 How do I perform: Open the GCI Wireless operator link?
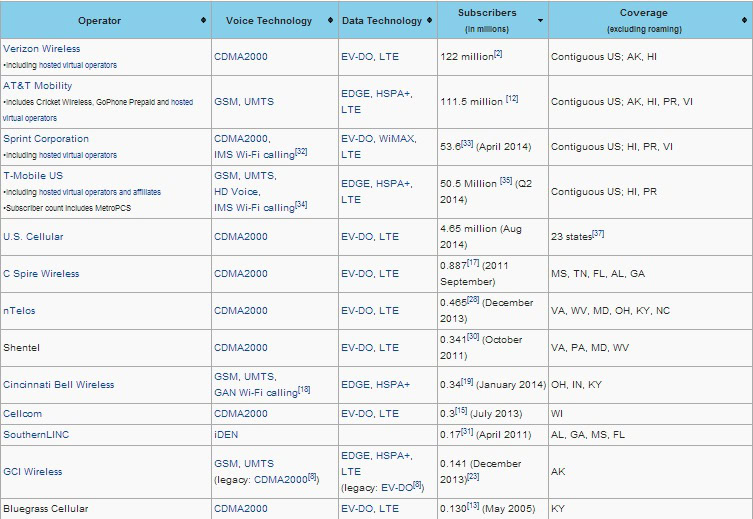[32, 472]
